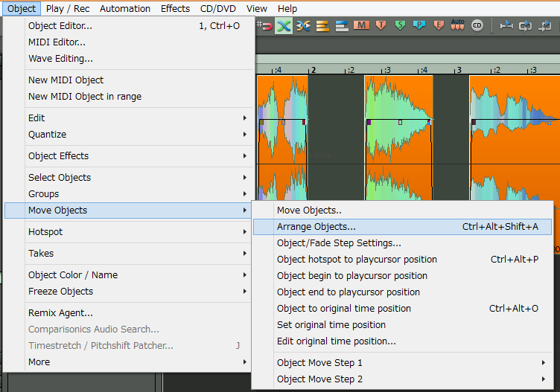The width and height of the screenshot is (560, 392).
Task: Click middle volume handle of second audio object
Action: pos(400,122)
